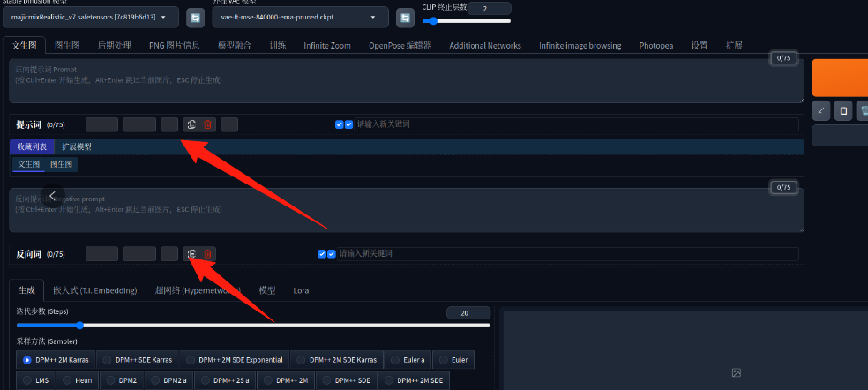Open the OpenPose 编辑器 tab

point(400,45)
